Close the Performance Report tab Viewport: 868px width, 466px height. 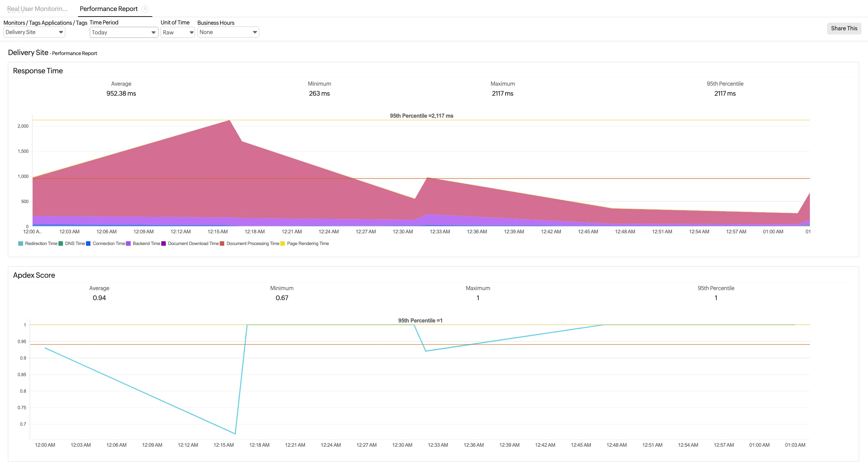click(x=145, y=9)
